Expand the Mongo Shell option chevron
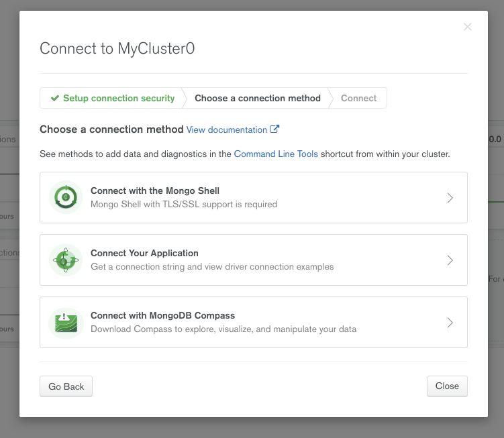504x438 pixels. (450, 198)
